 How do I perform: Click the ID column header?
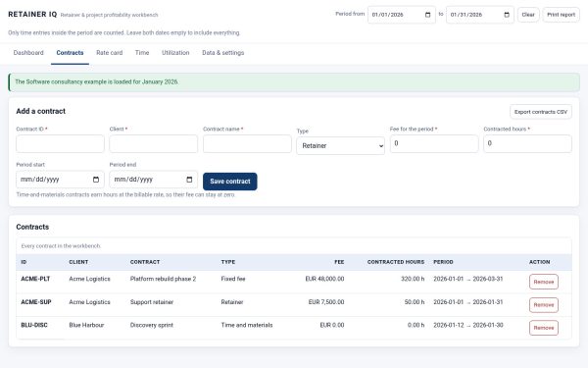click(x=24, y=262)
